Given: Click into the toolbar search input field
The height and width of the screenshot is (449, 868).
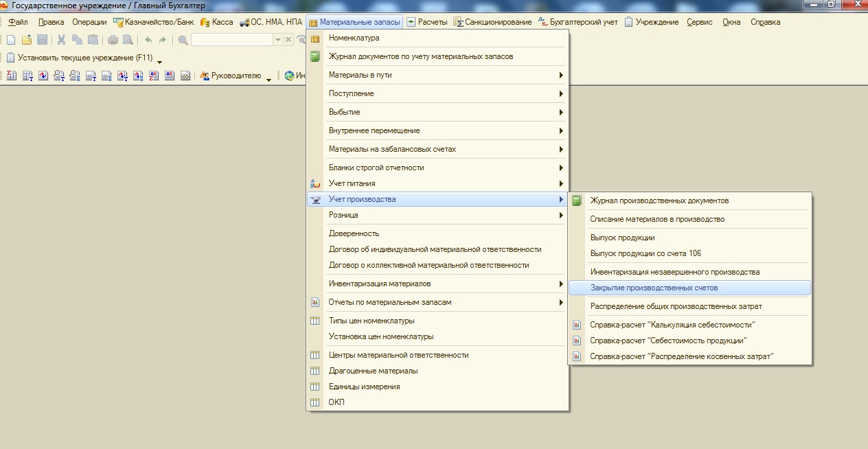Looking at the screenshot, I should tap(232, 40).
